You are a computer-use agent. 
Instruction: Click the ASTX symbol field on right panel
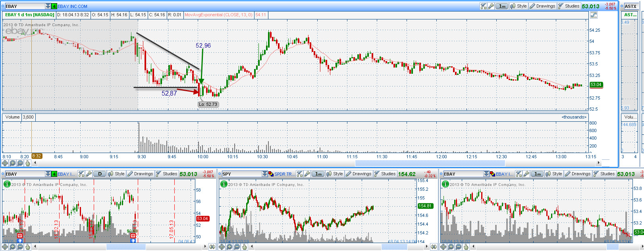pyautogui.click(x=632, y=6)
